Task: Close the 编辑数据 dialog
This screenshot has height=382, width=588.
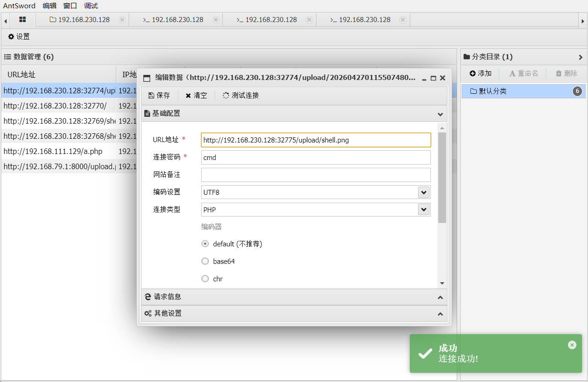Action: 442,79
